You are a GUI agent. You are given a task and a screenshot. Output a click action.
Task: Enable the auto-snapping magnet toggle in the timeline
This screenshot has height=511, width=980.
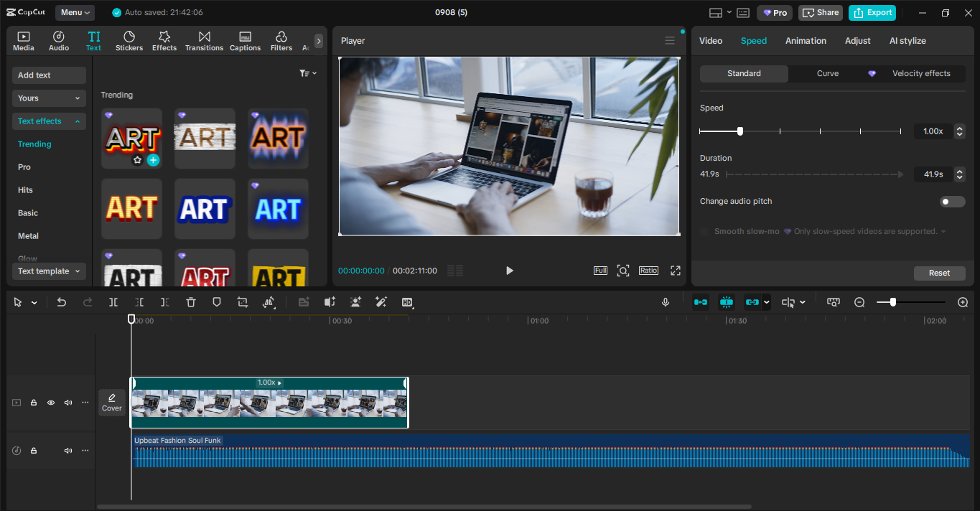click(727, 302)
